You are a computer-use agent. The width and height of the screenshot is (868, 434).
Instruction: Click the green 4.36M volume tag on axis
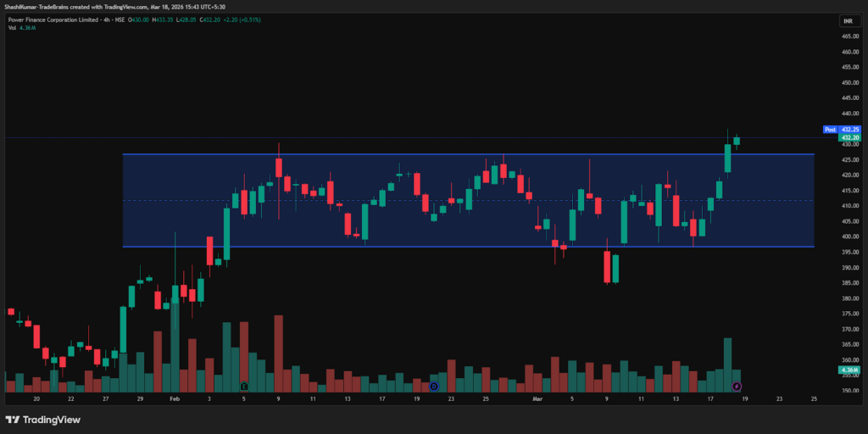pos(849,370)
